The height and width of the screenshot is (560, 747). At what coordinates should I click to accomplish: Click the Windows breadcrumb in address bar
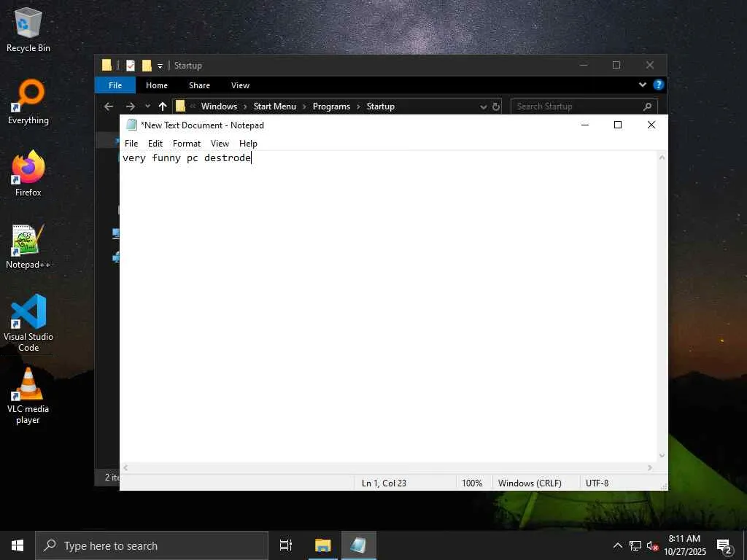pos(219,106)
